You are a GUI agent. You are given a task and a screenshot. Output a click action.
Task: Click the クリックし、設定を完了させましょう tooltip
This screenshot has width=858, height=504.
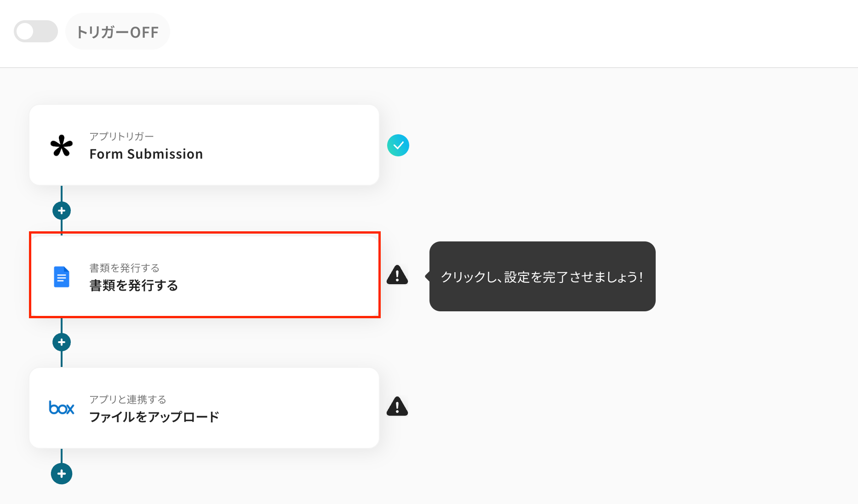(x=542, y=277)
